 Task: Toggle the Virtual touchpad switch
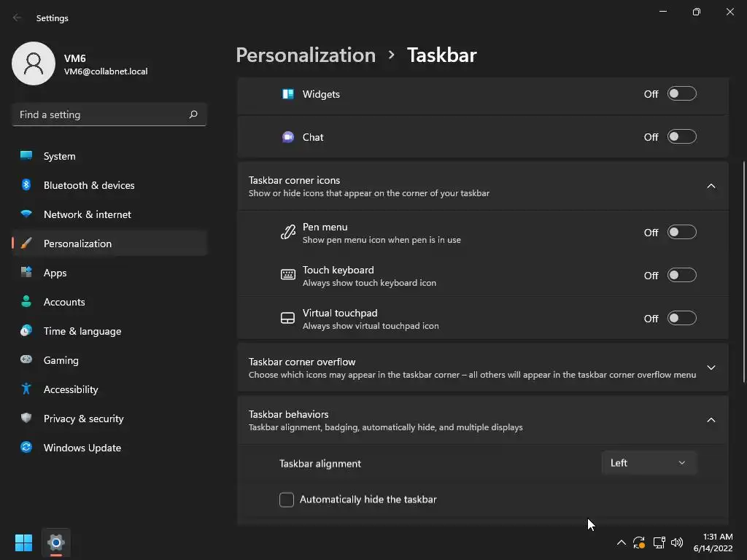(x=682, y=319)
